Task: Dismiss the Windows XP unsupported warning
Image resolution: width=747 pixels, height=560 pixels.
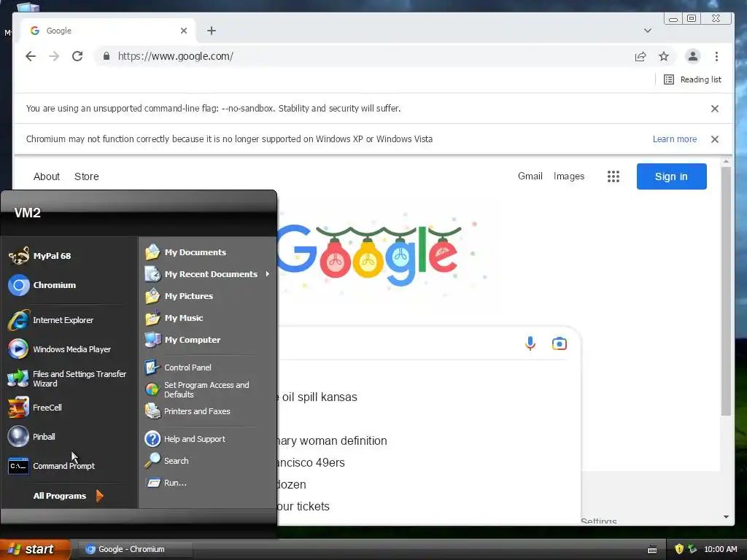Action: click(x=715, y=139)
